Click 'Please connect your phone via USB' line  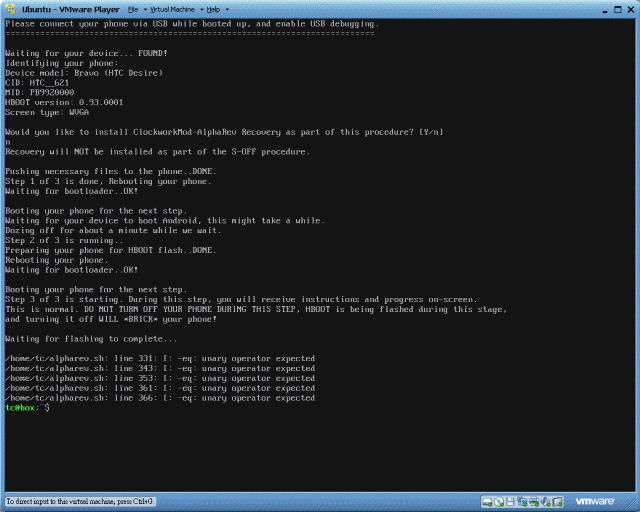tap(192, 24)
